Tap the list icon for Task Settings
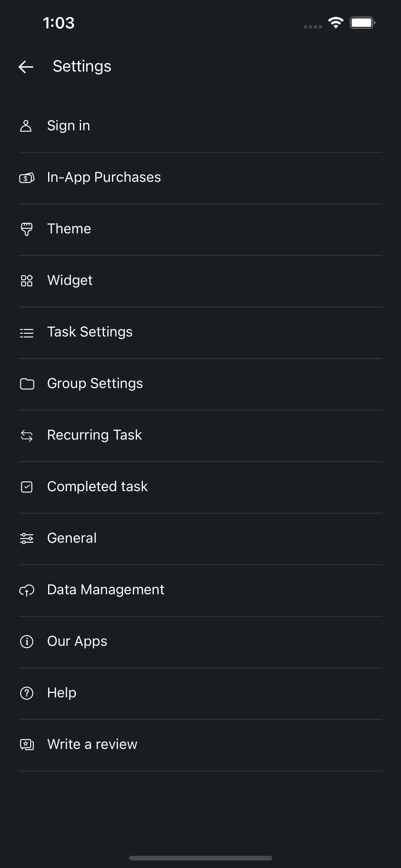 pos(27,333)
